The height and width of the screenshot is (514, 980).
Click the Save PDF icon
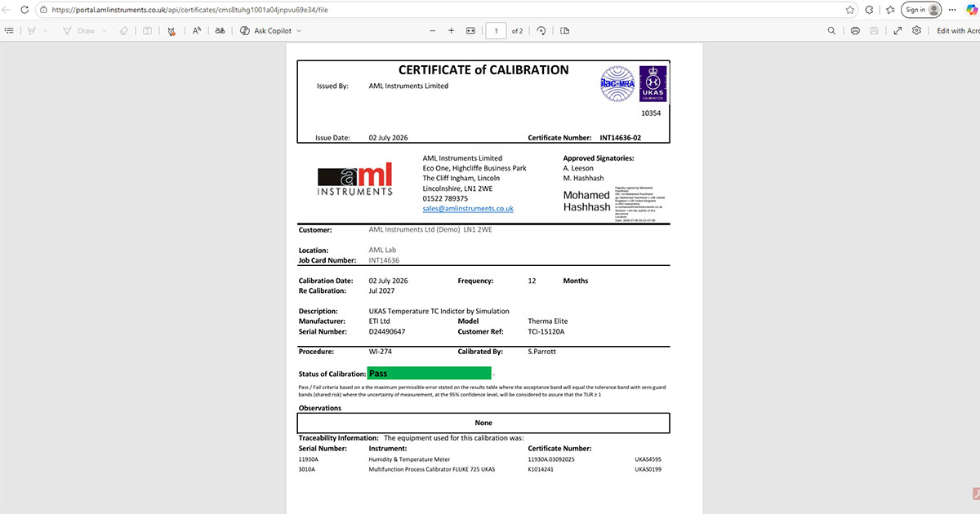tap(875, 30)
